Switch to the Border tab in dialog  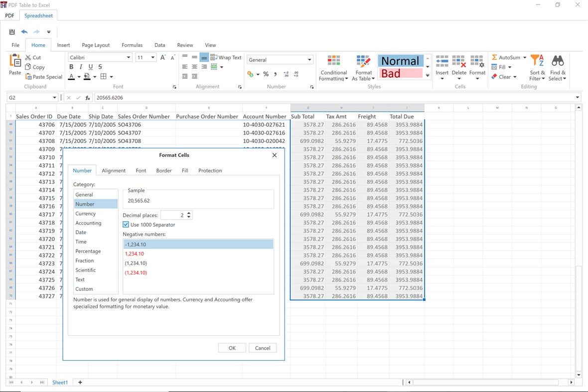tap(163, 170)
